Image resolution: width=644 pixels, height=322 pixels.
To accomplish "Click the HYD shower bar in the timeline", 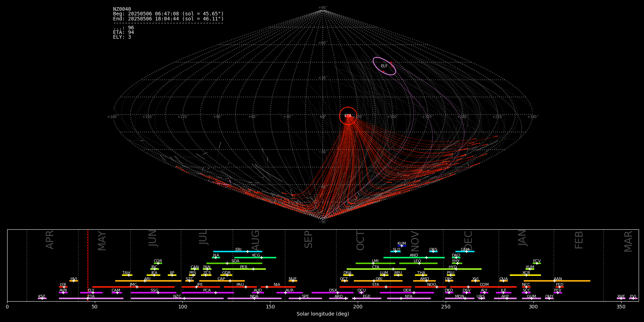I will pyautogui.click(x=453, y=269).
